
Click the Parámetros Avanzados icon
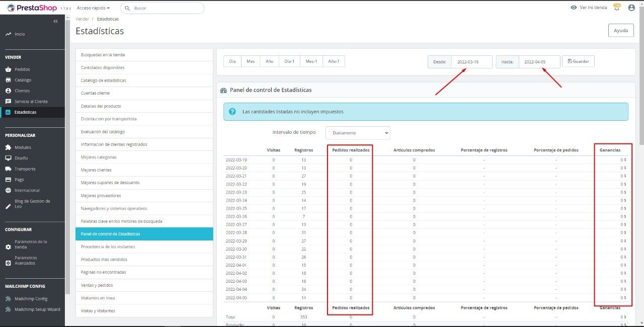tap(8, 263)
